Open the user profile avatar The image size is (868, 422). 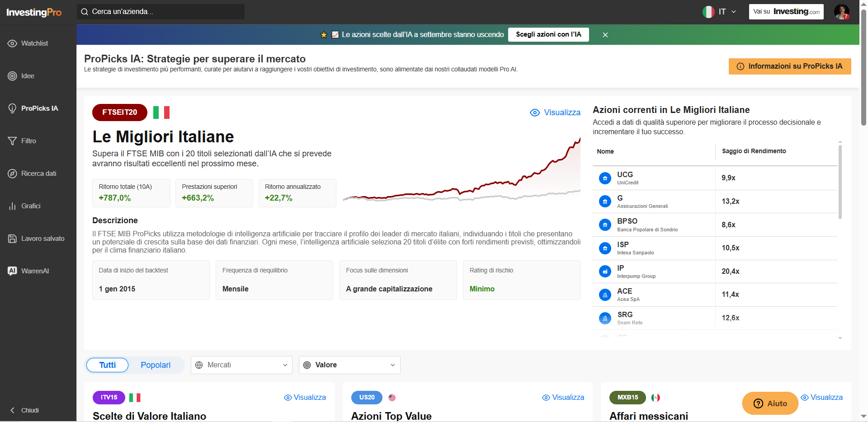tap(842, 12)
